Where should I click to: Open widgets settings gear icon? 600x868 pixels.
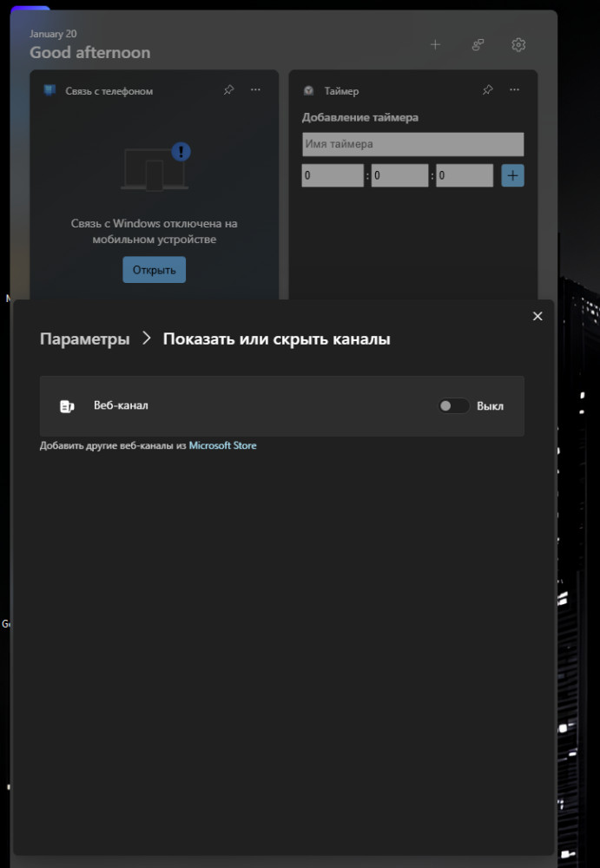pos(518,45)
